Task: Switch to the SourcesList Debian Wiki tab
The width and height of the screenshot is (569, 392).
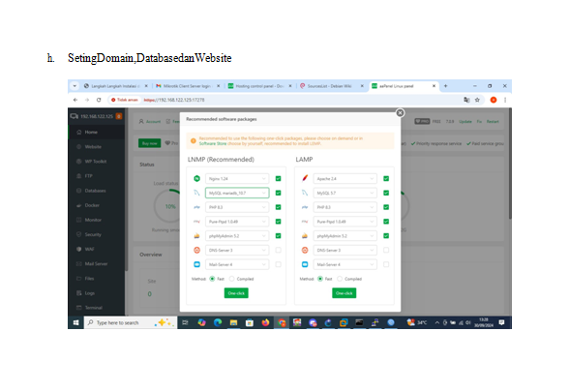Action: coord(329,86)
